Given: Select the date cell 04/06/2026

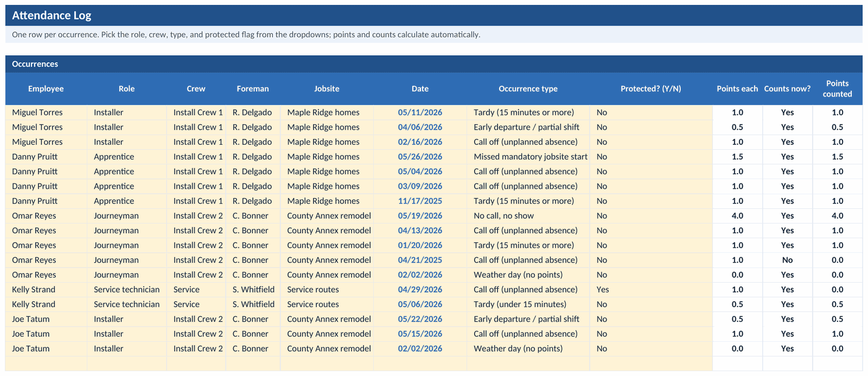Looking at the screenshot, I should coord(420,127).
